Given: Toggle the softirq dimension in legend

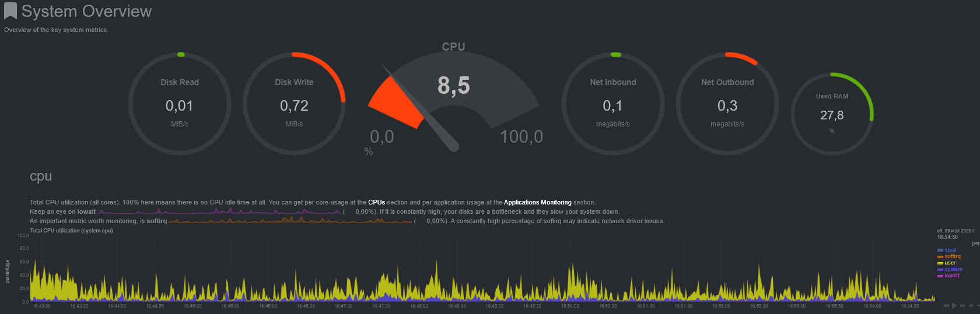Looking at the screenshot, I should pyautogui.click(x=952, y=256).
